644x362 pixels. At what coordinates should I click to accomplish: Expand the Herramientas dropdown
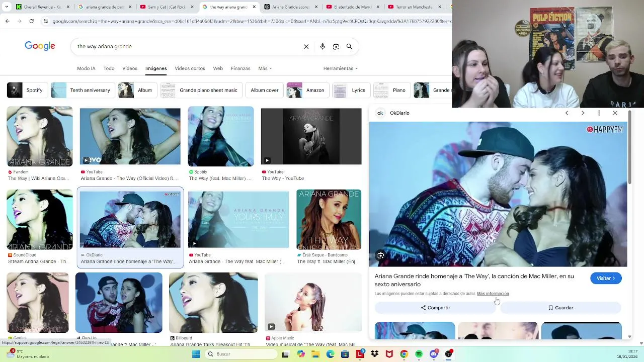tap(341, 68)
